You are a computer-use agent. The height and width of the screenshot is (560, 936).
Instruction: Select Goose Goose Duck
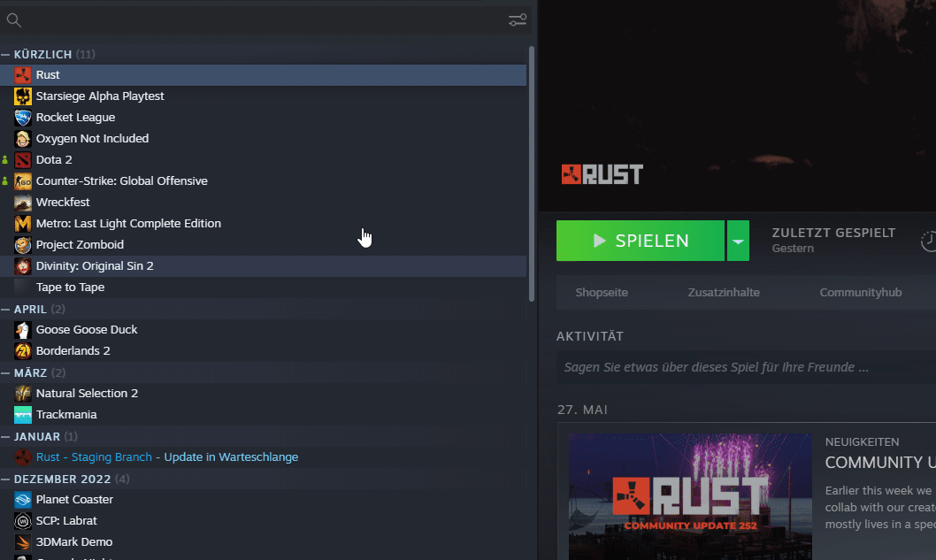point(264,330)
